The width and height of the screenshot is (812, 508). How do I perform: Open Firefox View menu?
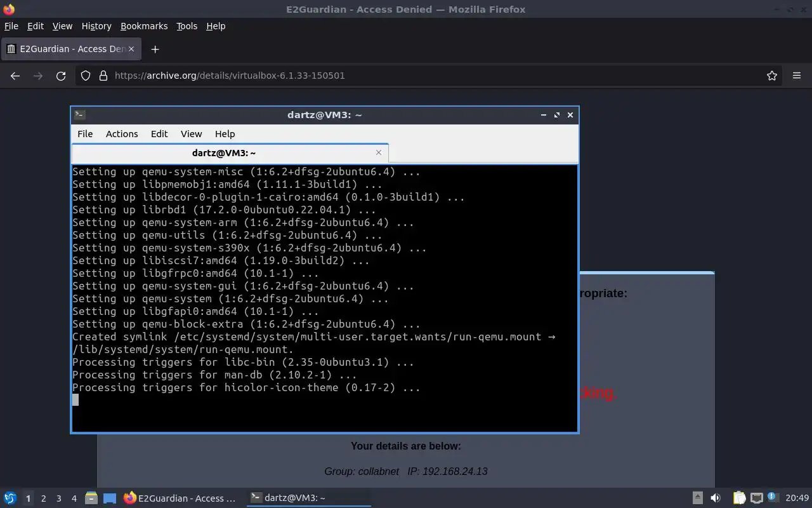(x=62, y=26)
